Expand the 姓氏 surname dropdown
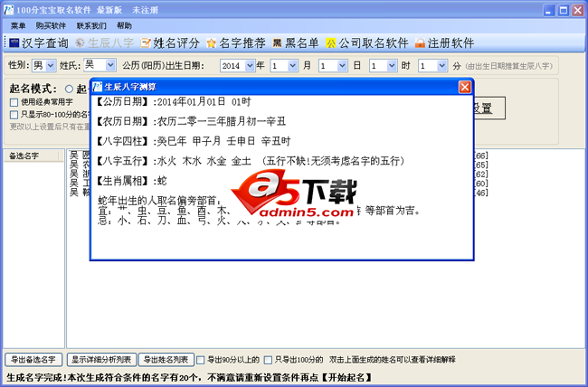Viewport: 588px width, 387px height. coord(110,65)
